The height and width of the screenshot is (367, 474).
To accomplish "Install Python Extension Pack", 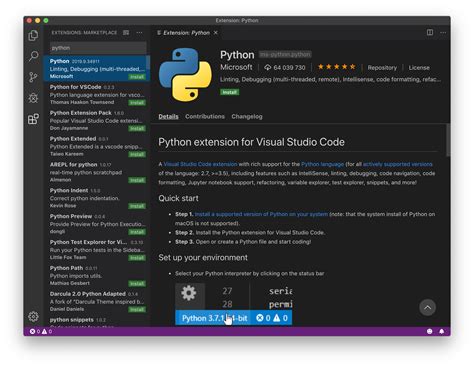I will 137,129.
